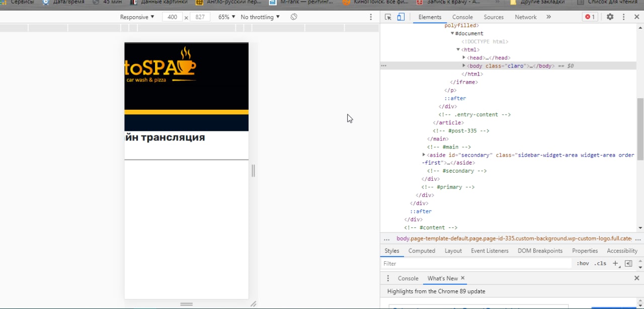This screenshot has width=644, height=309.
Task: Click the viewport width field 400
Action: click(x=173, y=17)
